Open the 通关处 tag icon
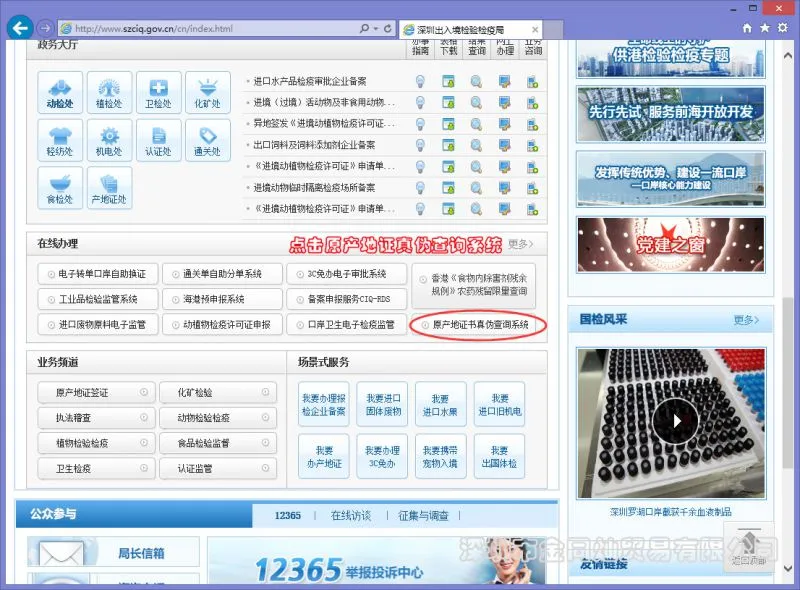Screen dimensions: 800x590 click(208, 140)
